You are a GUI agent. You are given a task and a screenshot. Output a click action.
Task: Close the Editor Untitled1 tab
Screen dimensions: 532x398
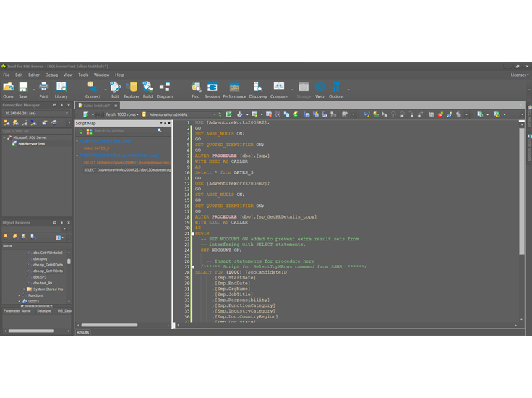pos(116,106)
